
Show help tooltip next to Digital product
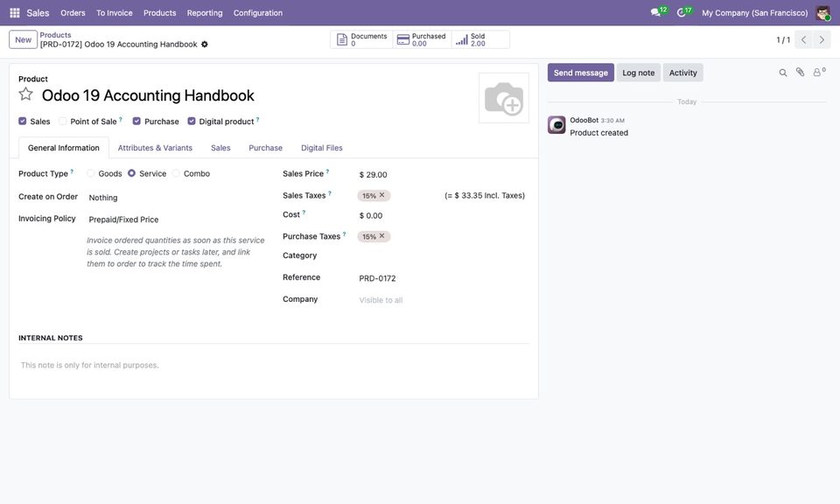pos(257,120)
